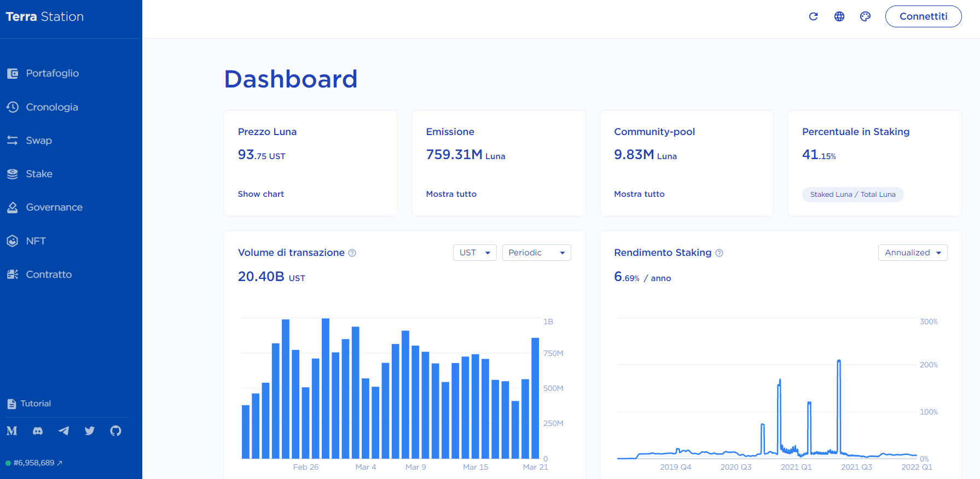Expand the Periodic chart mode dropdown
This screenshot has width=980, height=479.
point(536,253)
